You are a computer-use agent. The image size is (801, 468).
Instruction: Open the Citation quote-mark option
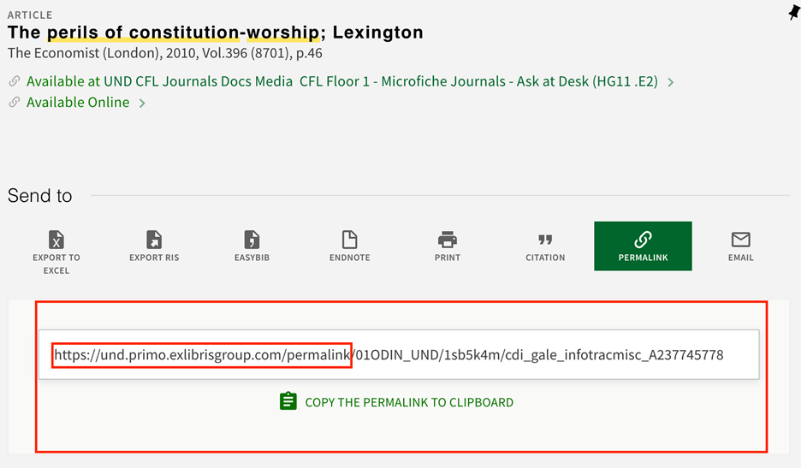pyautogui.click(x=545, y=246)
